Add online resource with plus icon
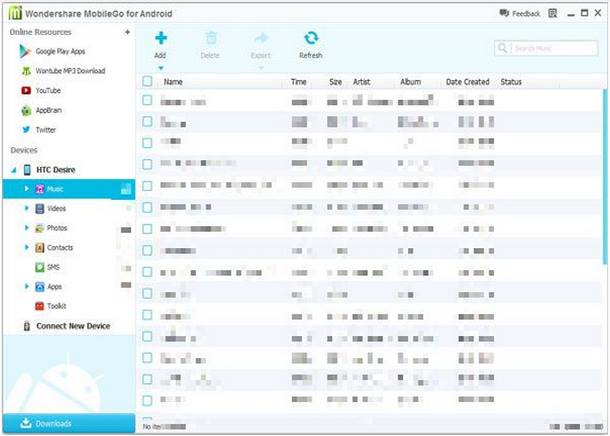610x436 pixels. pyautogui.click(x=127, y=32)
